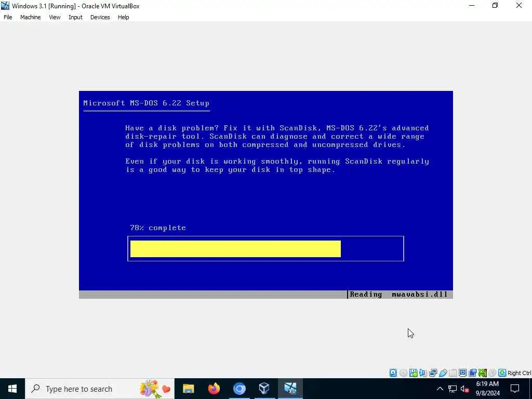Click the "Microsoft MS-DOS 6.22 Setup" heading
Screen dimensions: 532x399
(146, 103)
